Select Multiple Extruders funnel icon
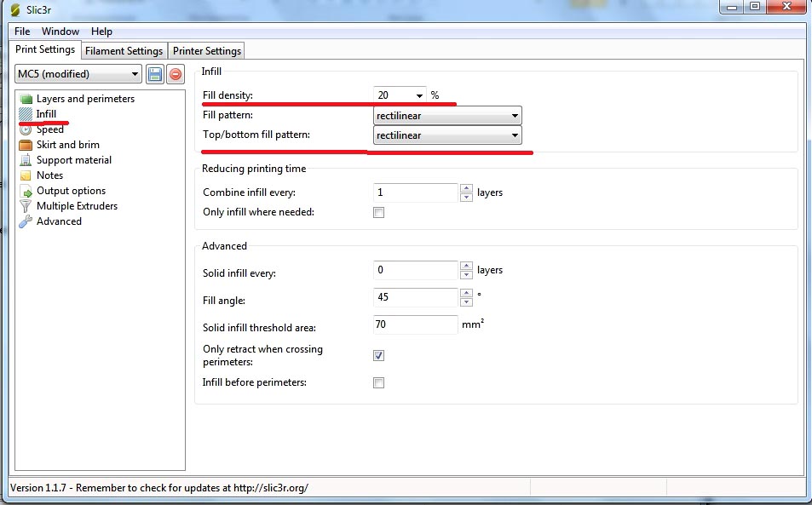Image resolution: width=812 pixels, height=505 pixels. [x=26, y=206]
